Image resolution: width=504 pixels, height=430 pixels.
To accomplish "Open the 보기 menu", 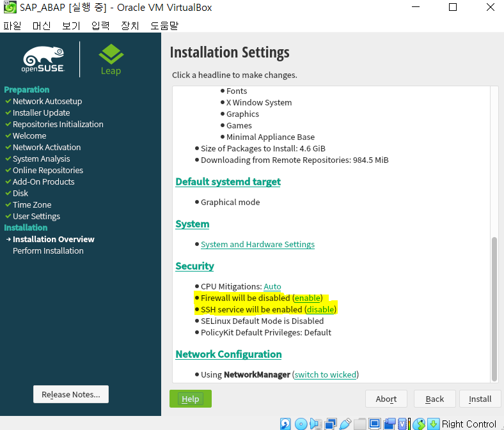I will pyautogui.click(x=71, y=26).
